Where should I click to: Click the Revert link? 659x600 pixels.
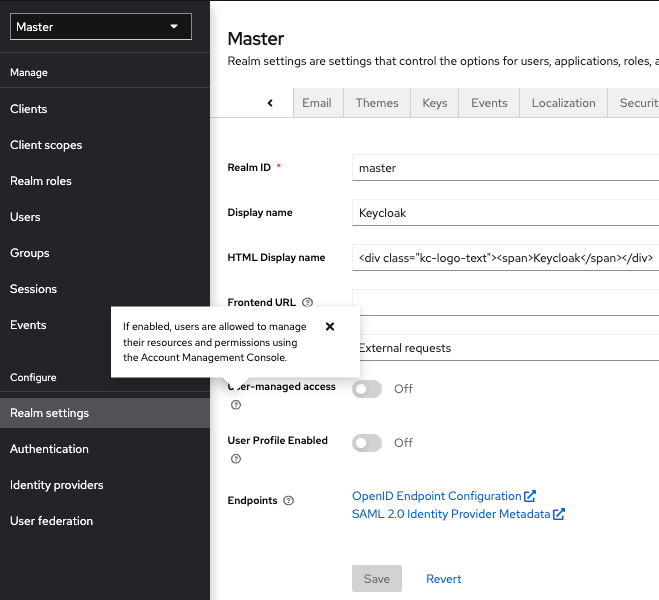pos(443,579)
